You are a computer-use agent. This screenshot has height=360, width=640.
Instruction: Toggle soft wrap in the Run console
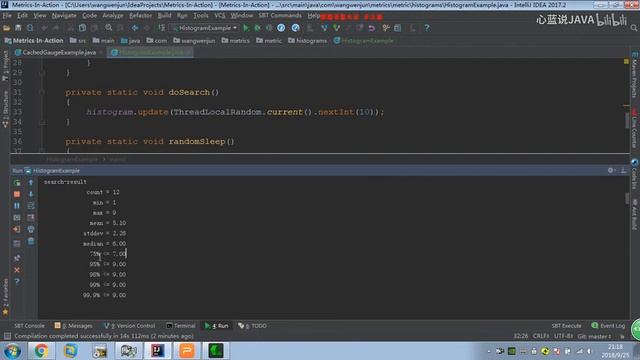point(31,206)
